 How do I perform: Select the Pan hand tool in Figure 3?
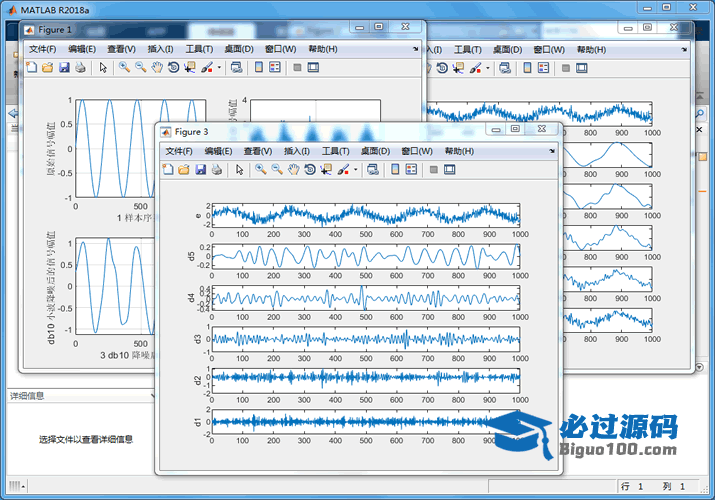pyautogui.click(x=294, y=170)
